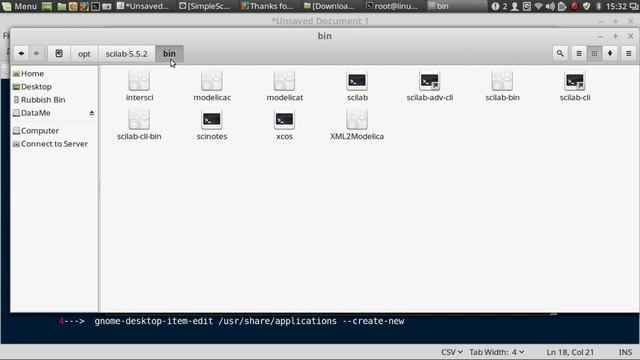Select the scilab-cli shortcut icon
The height and width of the screenshot is (360, 640).
[x=575, y=81]
